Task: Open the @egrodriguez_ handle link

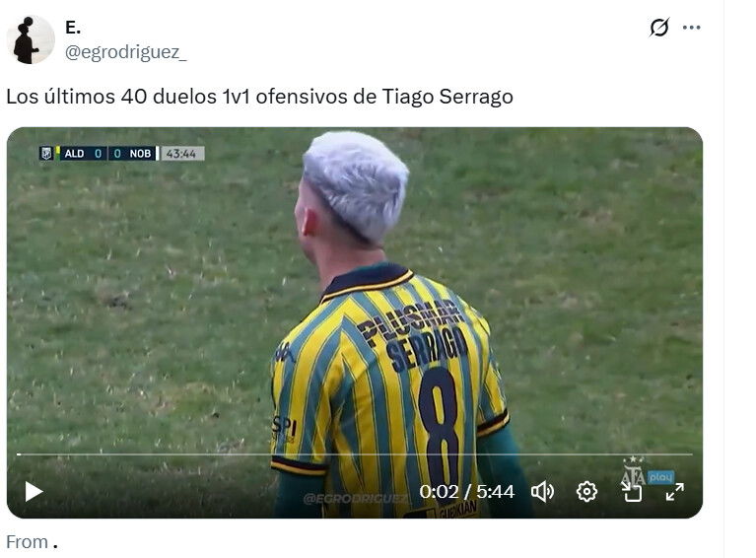Action: tap(125, 52)
